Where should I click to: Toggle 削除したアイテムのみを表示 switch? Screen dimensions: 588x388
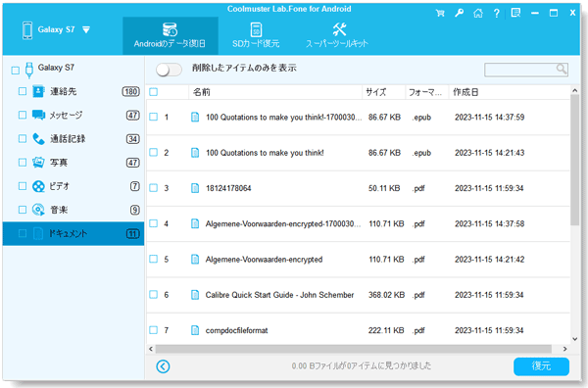point(170,70)
